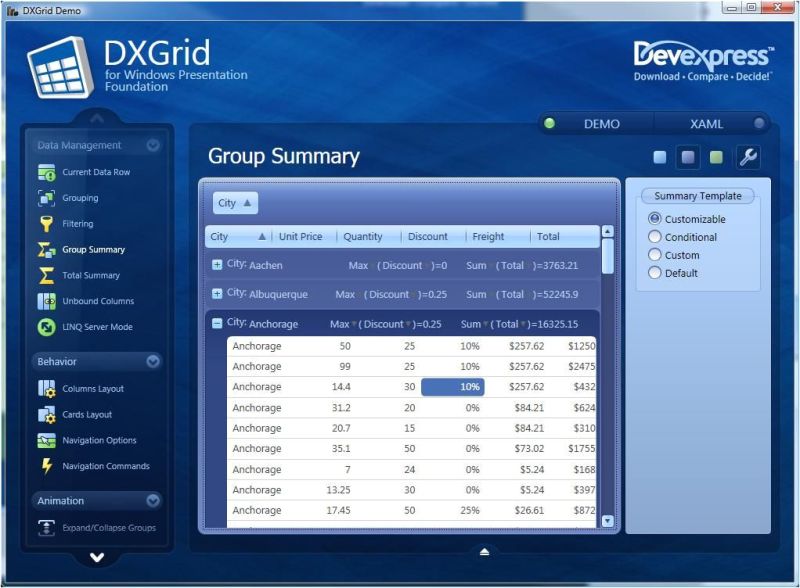This screenshot has height=588, width=800.
Task: Expand the City: Albuquerque group
Action: point(217,293)
